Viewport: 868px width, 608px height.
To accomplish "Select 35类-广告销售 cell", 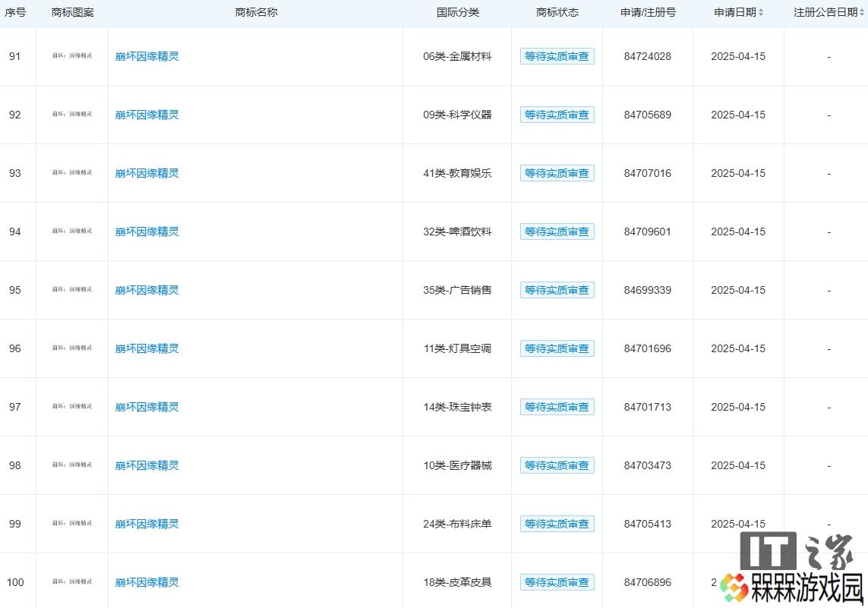I will click(457, 290).
